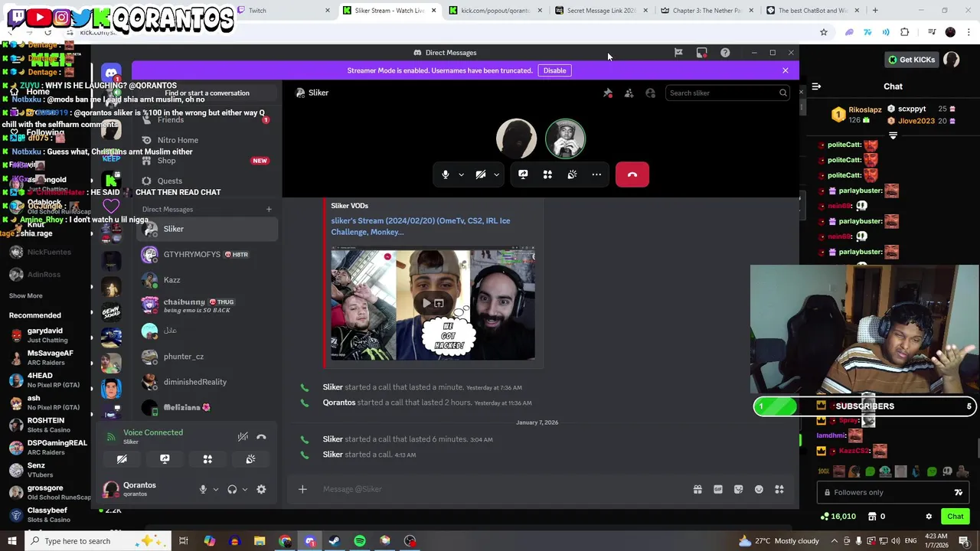Focus the Search sliker field
Screen dimensions: 980x551
click(x=727, y=93)
